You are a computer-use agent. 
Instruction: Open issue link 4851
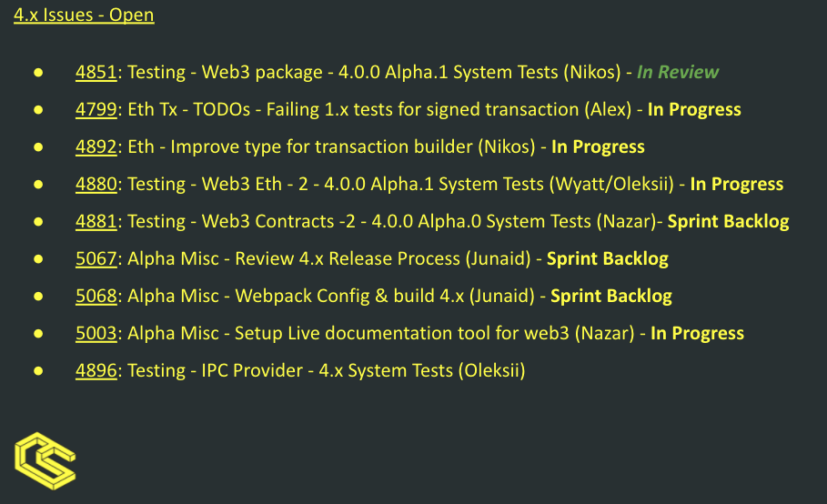[x=96, y=73]
